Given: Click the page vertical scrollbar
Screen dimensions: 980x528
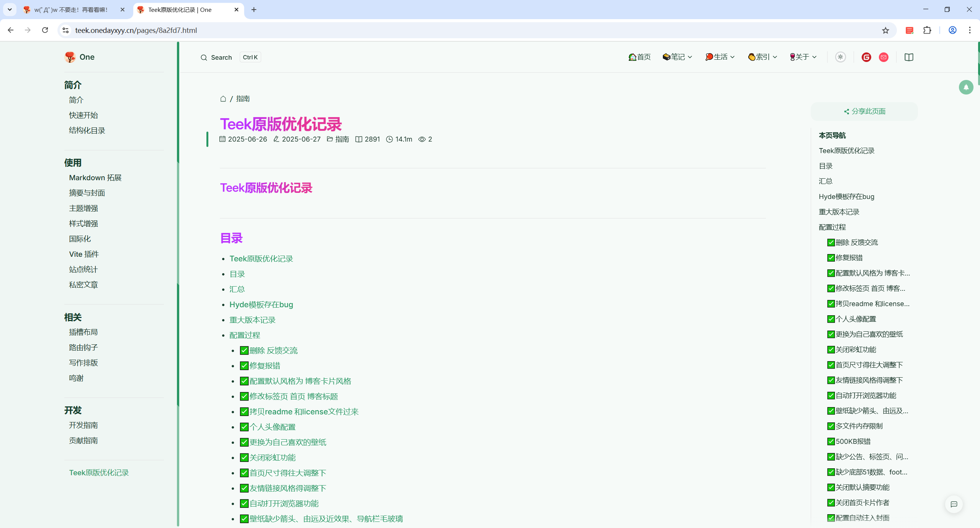Looking at the screenshot, I should (x=978, y=64).
